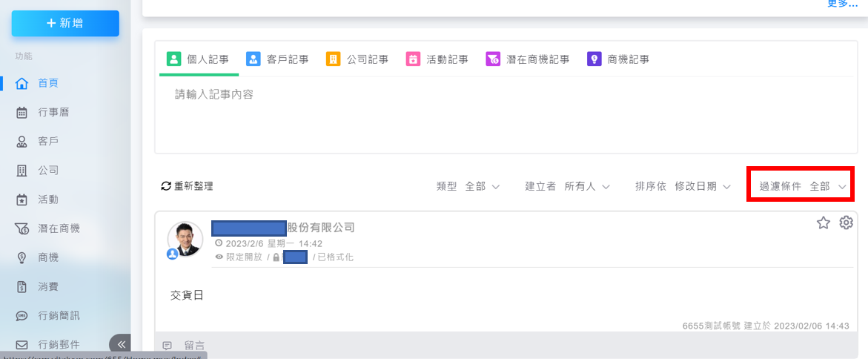This screenshot has width=868, height=359.
Task: Open note settings gear icon
Action: [846, 223]
